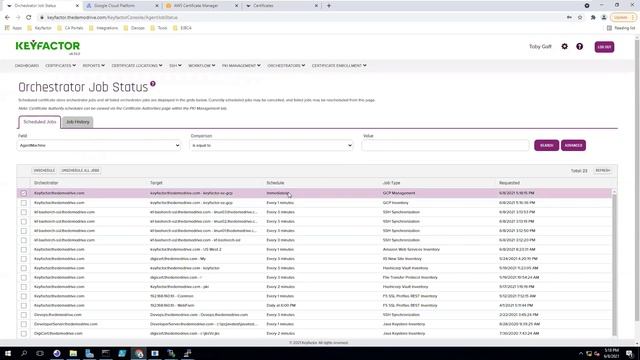
Task: Go back with the browser back arrow
Action: pos(7,18)
